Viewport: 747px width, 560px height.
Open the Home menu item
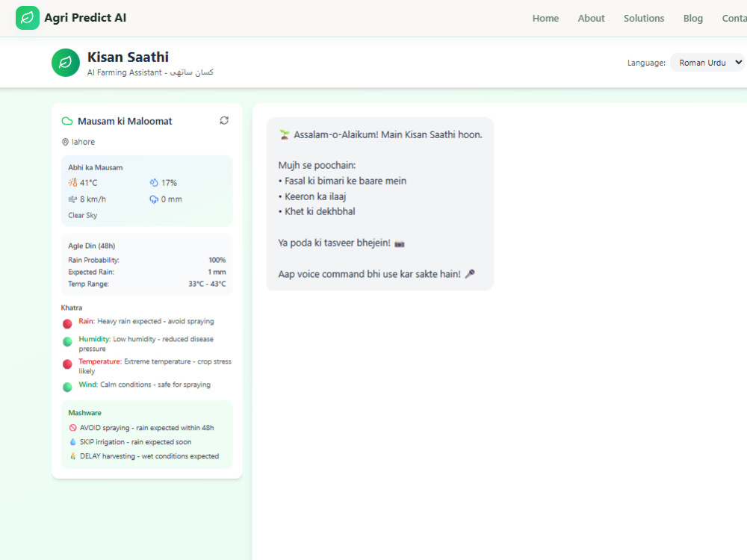545,18
